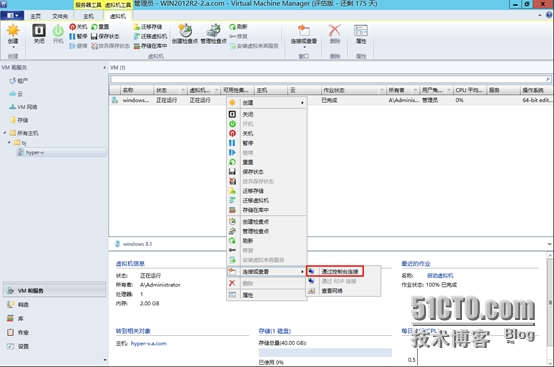This screenshot has height=367, width=554.
Task: Switch to the 主页 ribbon tab
Action: pyautogui.click(x=35, y=16)
